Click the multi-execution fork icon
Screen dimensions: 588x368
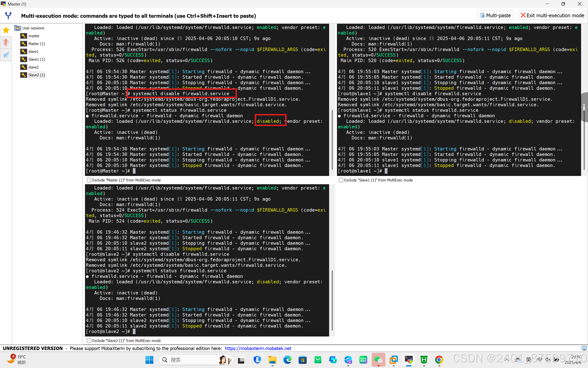click(x=8, y=16)
